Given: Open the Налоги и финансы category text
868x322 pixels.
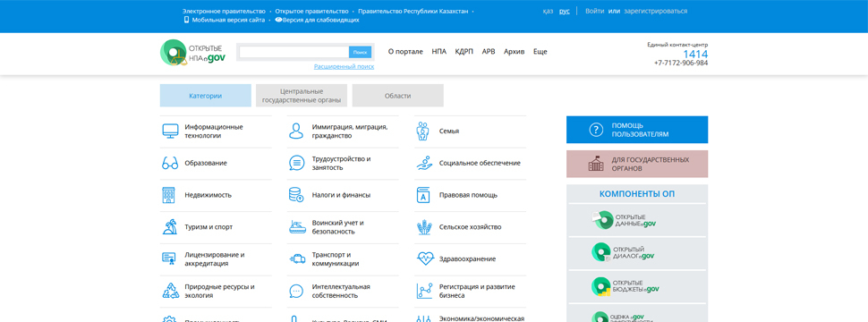Looking at the screenshot, I should point(341,195).
